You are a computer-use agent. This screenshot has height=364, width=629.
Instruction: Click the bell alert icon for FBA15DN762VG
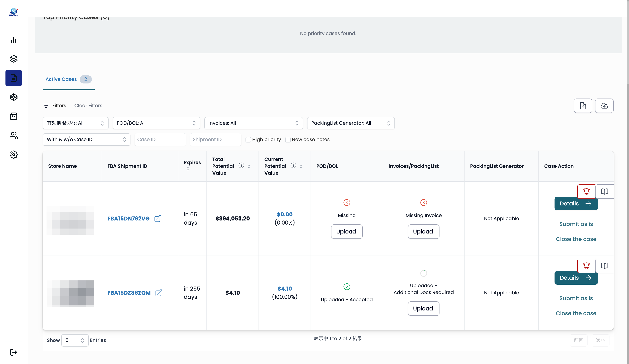click(x=586, y=191)
